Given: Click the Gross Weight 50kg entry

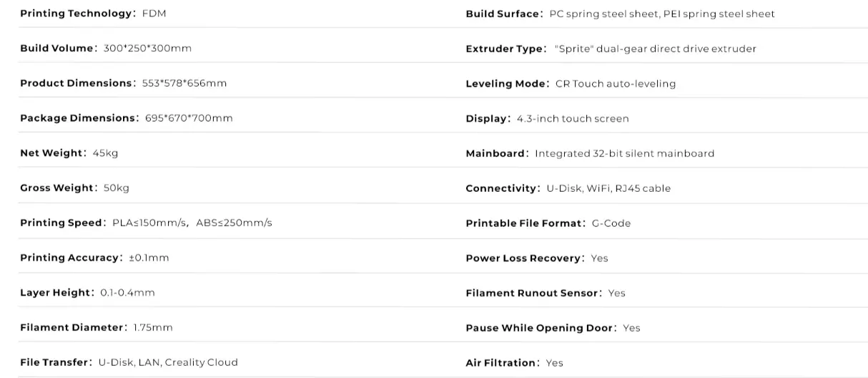Looking at the screenshot, I should pos(74,188).
